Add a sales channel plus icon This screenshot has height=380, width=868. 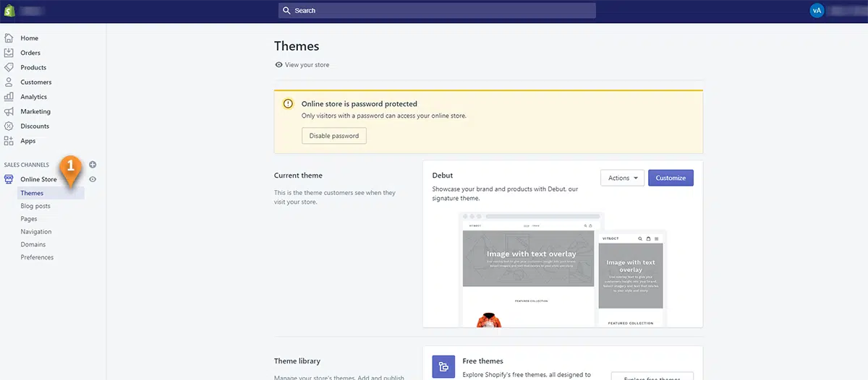(93, 165)
